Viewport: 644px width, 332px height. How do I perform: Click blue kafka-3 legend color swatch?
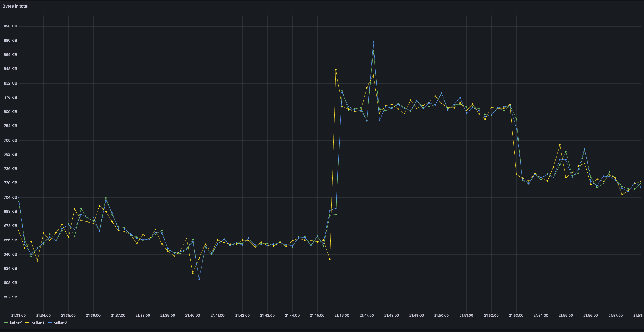pyautogui.click(x=50, y=322)
